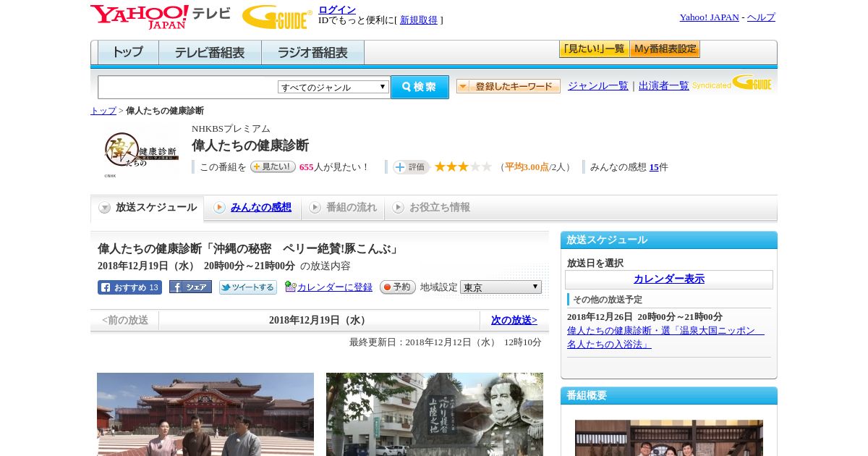Click the 評価 rating plus button
This screenshot has width=868, height=456.
tap(411, 167)
